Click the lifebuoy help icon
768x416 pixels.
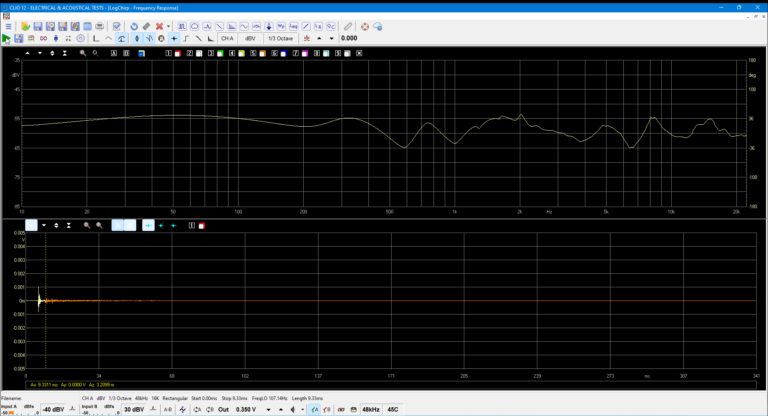pos(365,26)
